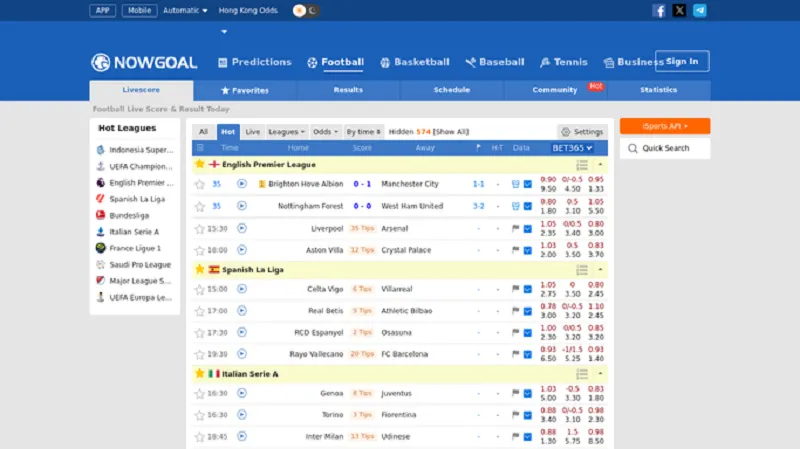The width and height of the screenshot is (800, 449).
Task: Select Basketball in the main navigation
Action: click(x=413, y=62)
